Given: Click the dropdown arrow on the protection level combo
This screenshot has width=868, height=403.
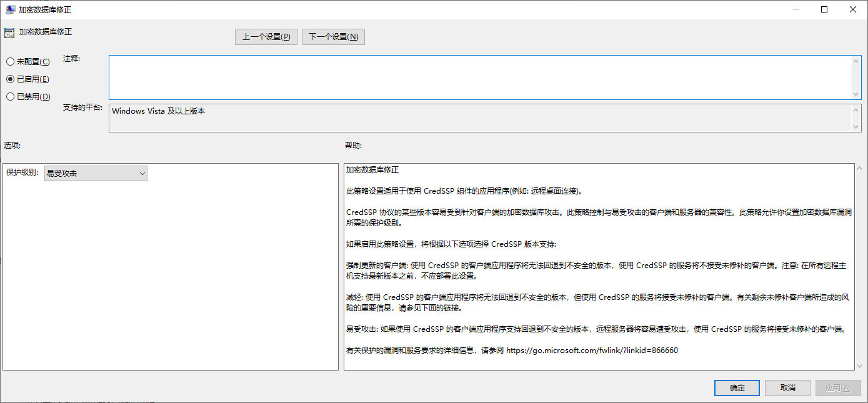Looking at the screenshot, I should tap(142, 172).
